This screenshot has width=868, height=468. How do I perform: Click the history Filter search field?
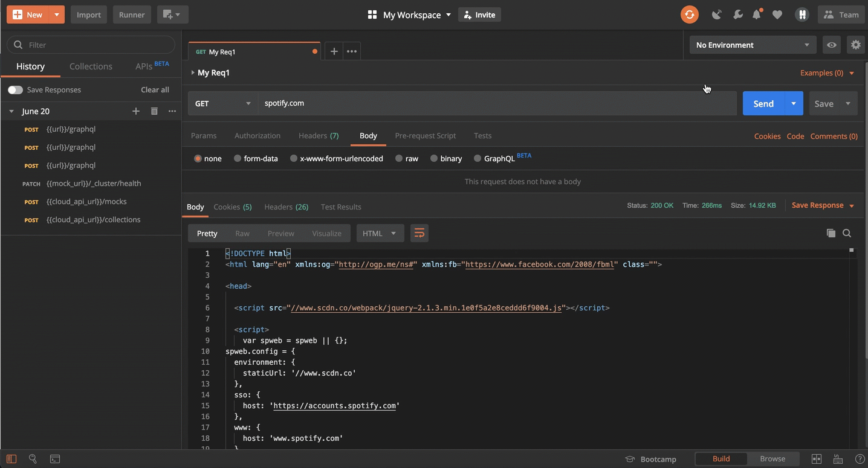tap(91, 45)
